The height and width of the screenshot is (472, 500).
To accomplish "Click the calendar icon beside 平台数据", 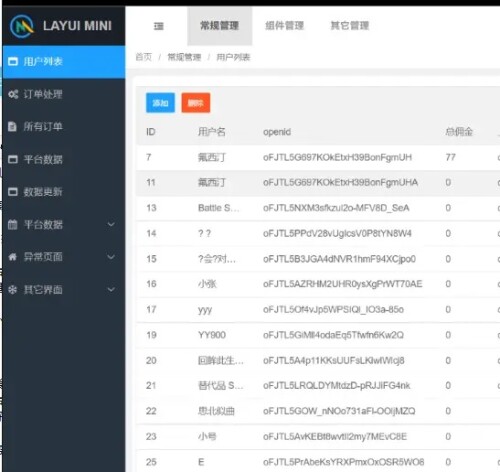I will (x=12, y=224).
